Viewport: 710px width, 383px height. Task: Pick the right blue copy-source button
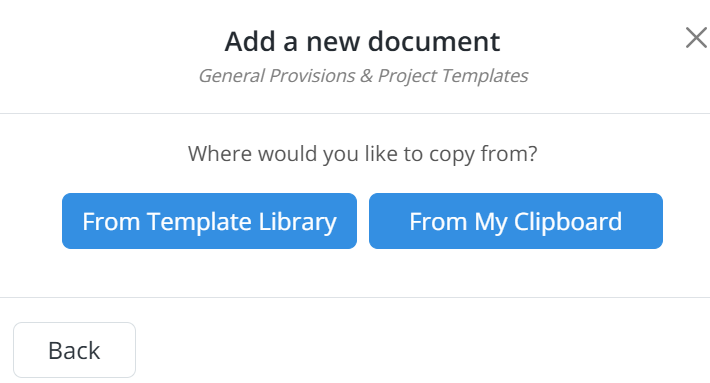(x=516, y=221)
